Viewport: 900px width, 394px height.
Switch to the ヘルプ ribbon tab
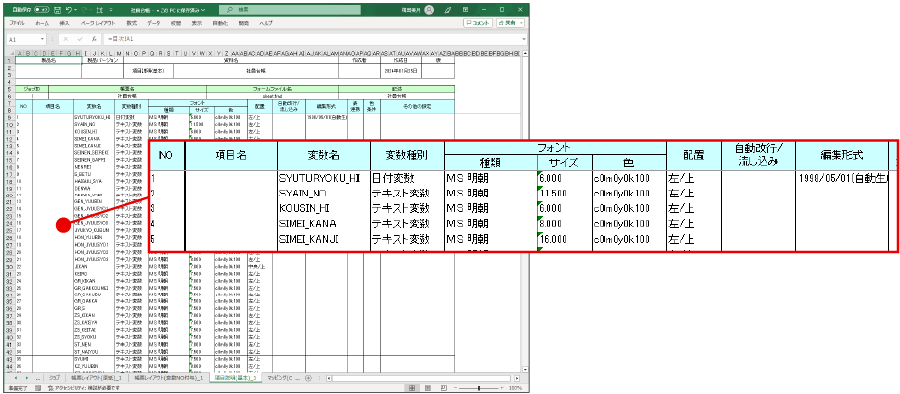coord(265,23)
